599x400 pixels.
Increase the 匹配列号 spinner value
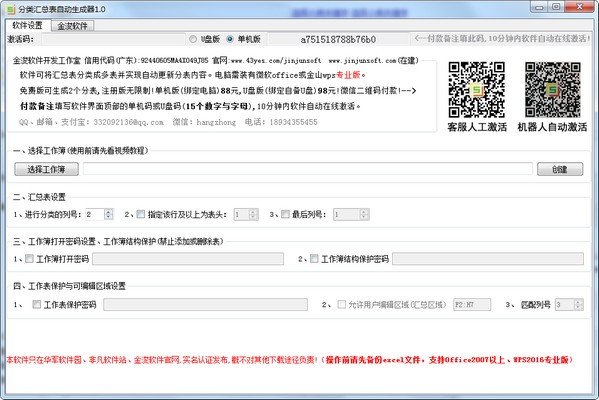coord(578,302)
